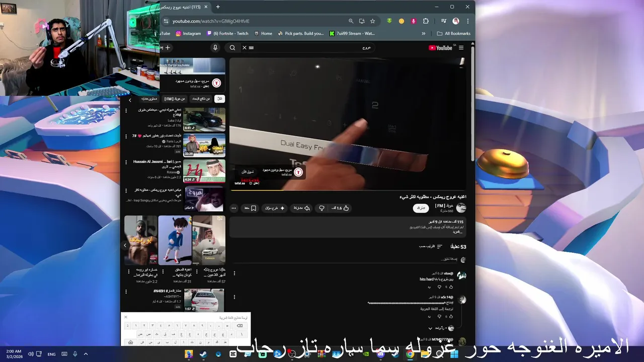Image resolution: width=644 pixels, height=362 pixels.
Task: Open the Extensions puzzle icon
Action: pyautogui.click(x=426, y=21)
